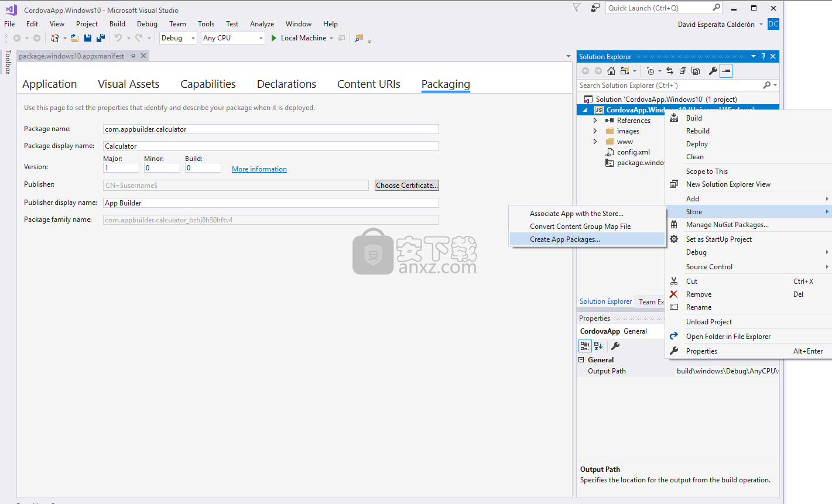
Task: Open the More information link
Action: (259, 169)
